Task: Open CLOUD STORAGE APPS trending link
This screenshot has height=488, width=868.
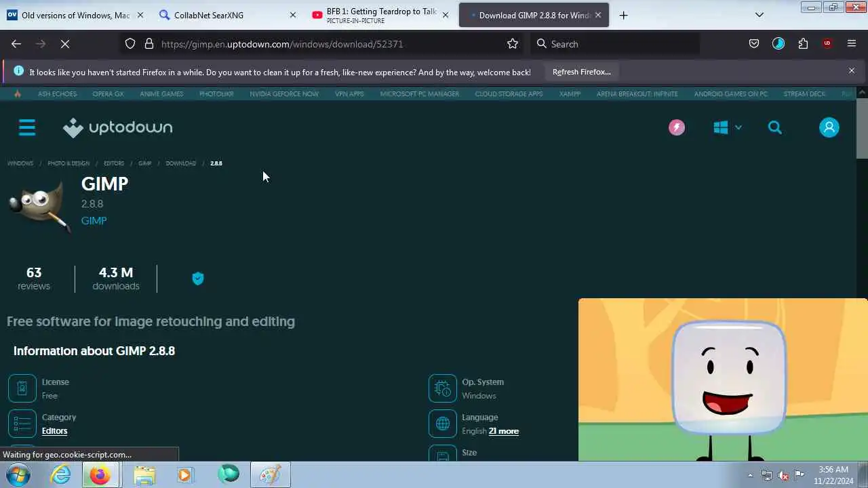Action: click(x=509, y=94)
